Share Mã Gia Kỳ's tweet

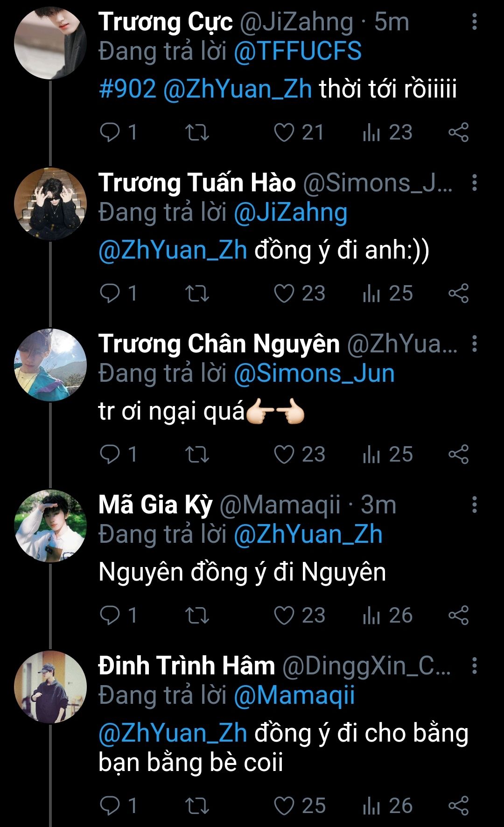[458, 616]
